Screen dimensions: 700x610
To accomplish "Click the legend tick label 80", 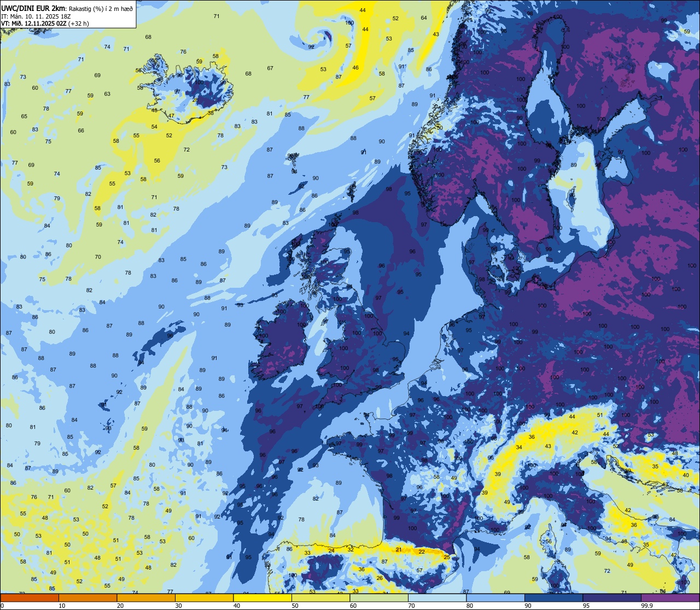I will (470, 606).
